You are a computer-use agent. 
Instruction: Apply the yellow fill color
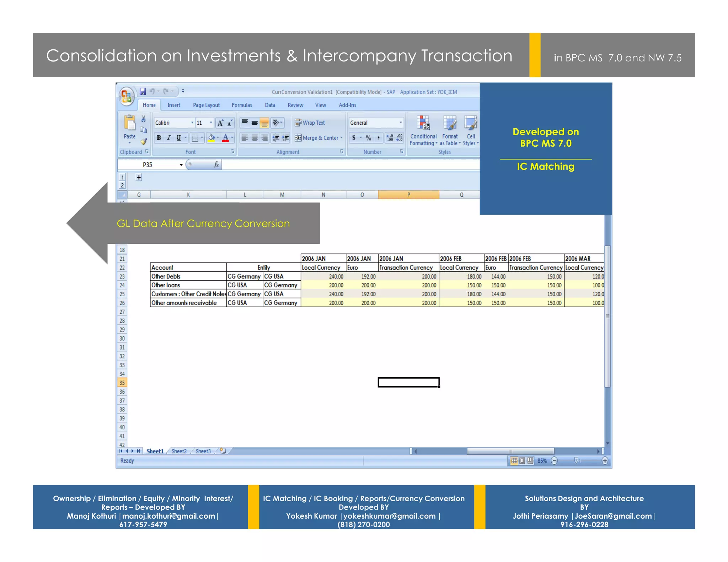pos(211,138)
